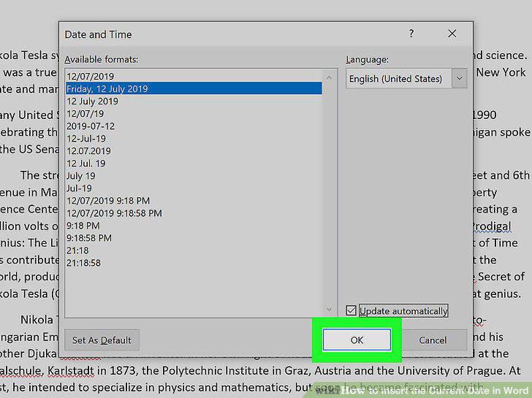Select format 2019-07-12
The image size is (532, 398).
coord(194,126)
